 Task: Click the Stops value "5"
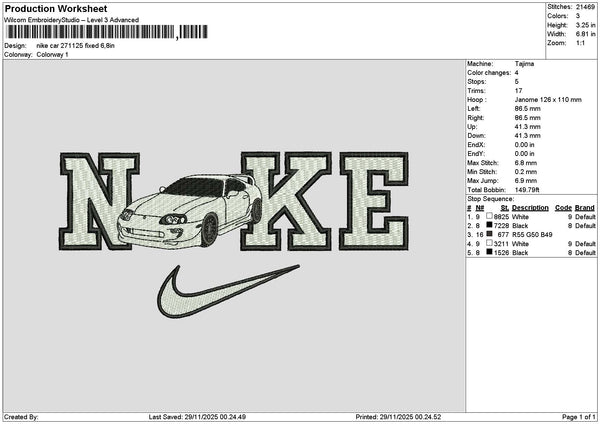pos(517,82)
